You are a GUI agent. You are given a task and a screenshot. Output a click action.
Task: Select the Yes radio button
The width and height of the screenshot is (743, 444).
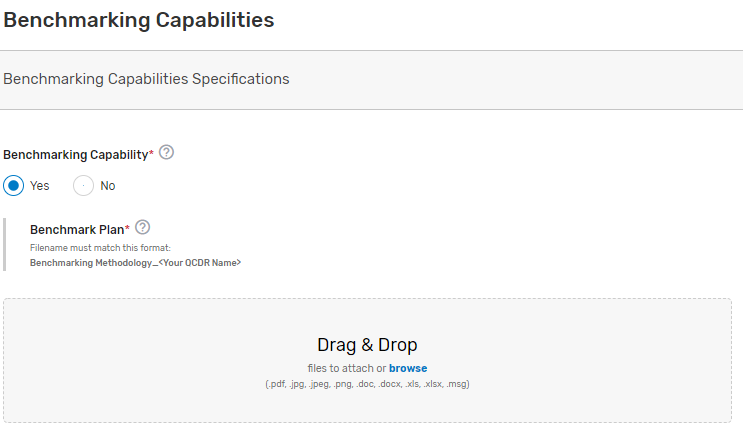[x=13, y=185]
